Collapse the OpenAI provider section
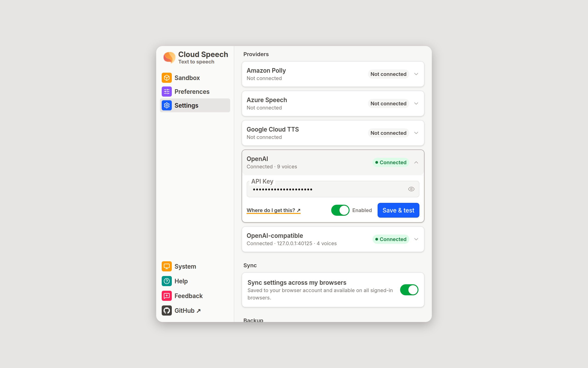Viewport: 588px width, 368px height. pyautogui.click(x=416, y=162)
